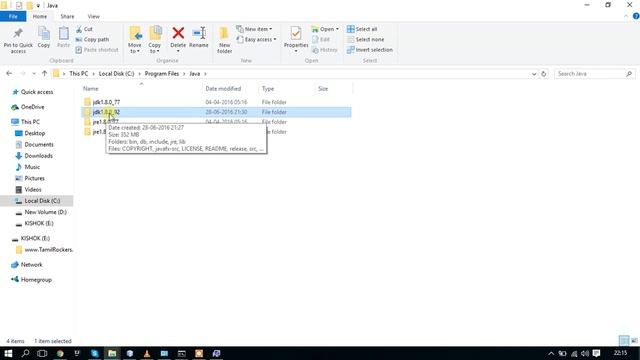Click the Forward navigation arrow
640x360 pixels.
23,73
